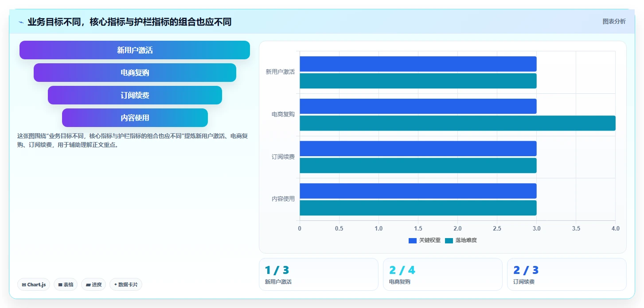Open the 1 / 3 新用户激活 data card

tap(319, 274)
